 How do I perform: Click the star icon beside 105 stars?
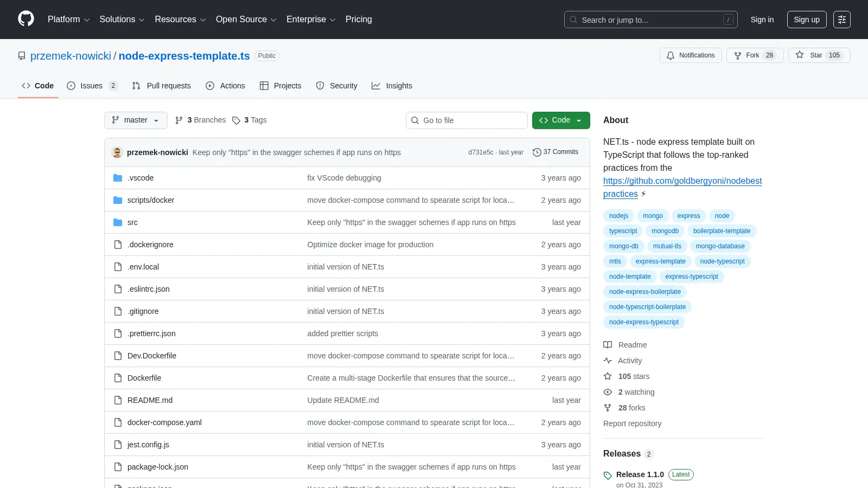[x=608, y=376]
